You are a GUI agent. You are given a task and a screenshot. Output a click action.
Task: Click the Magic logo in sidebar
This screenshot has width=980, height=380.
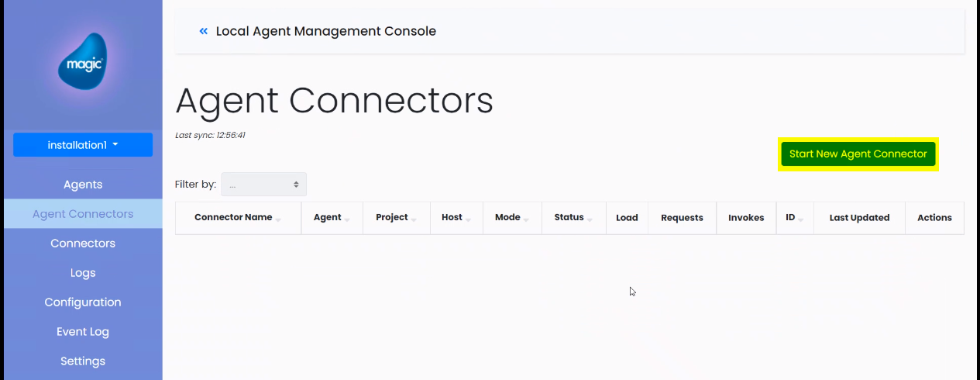(82, 61)
